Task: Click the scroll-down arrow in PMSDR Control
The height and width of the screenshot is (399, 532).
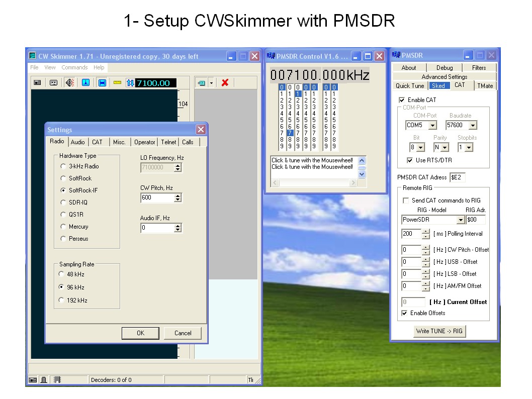Action: 362,174
